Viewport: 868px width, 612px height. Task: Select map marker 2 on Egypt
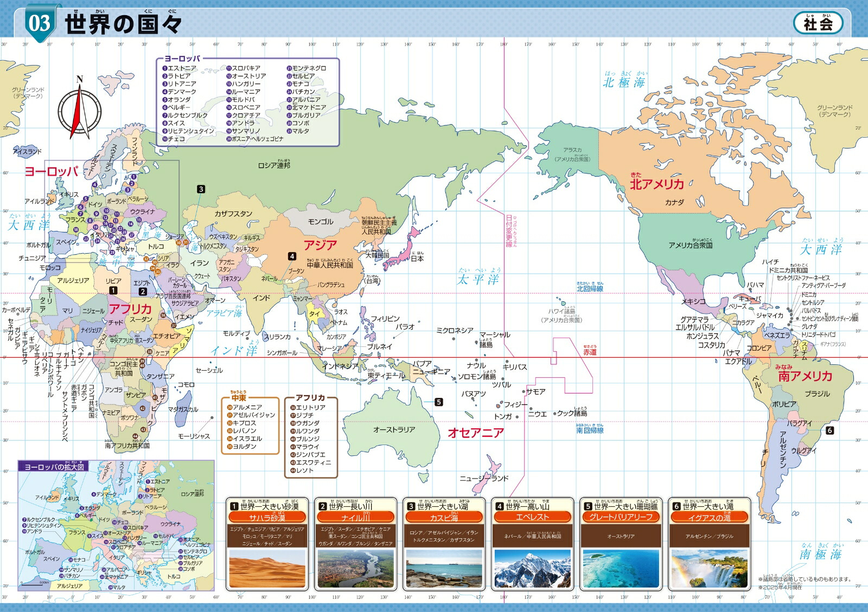pos(143,291)
